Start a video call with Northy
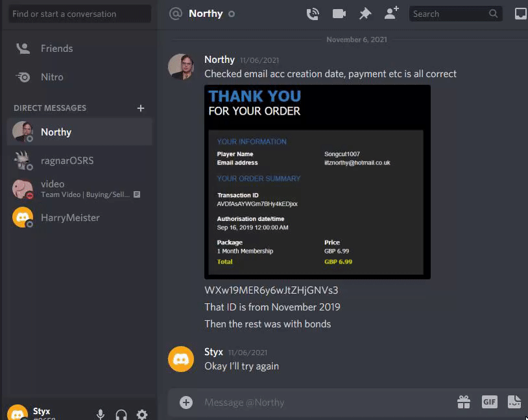528x420 pixels. pyautogui.click(x=339, y=14)
